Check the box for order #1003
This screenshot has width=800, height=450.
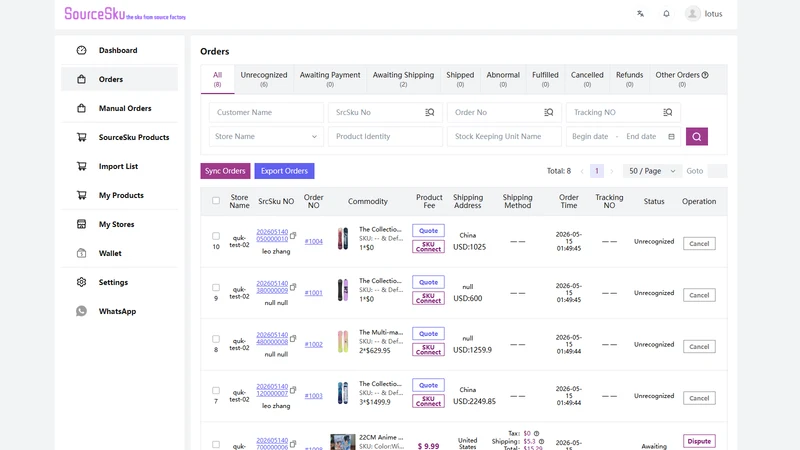(x=216, y=391)
